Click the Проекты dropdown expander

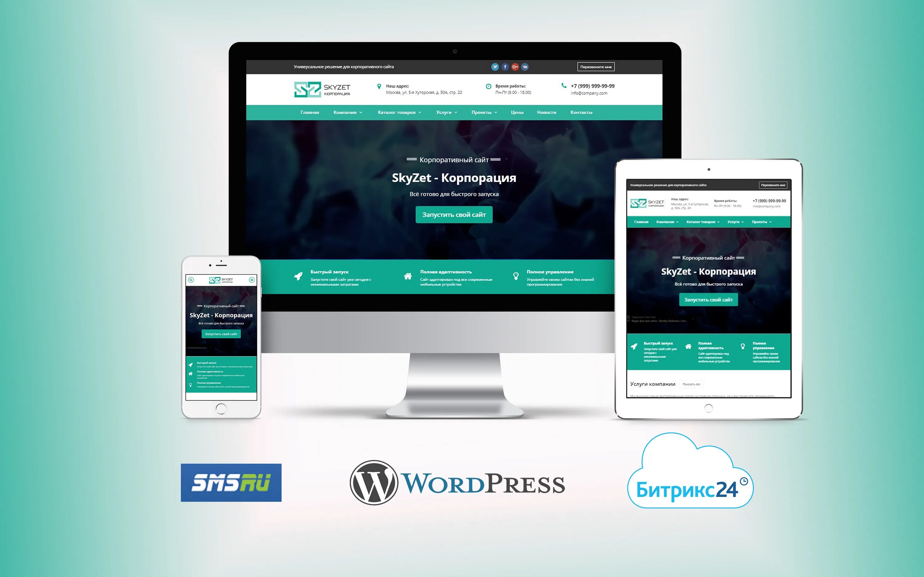pyautogui.click(x=490, y=112)
